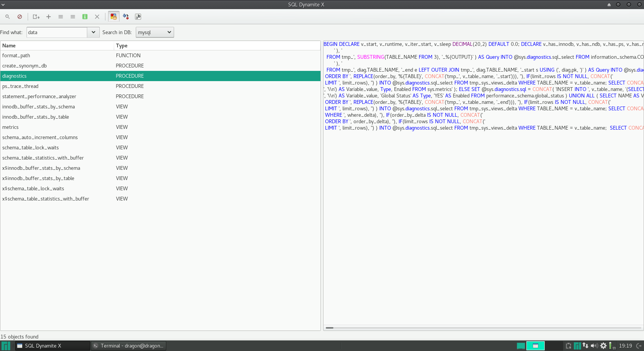Click the network up-down arrows tray icon
Viewport: 644px width, 351px height.
(586, 346)
